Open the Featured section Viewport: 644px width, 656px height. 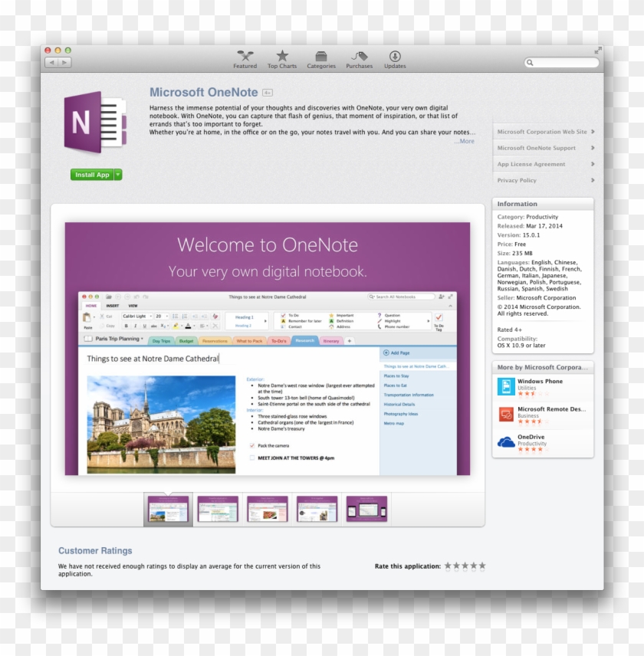click(x=245, y=60)
